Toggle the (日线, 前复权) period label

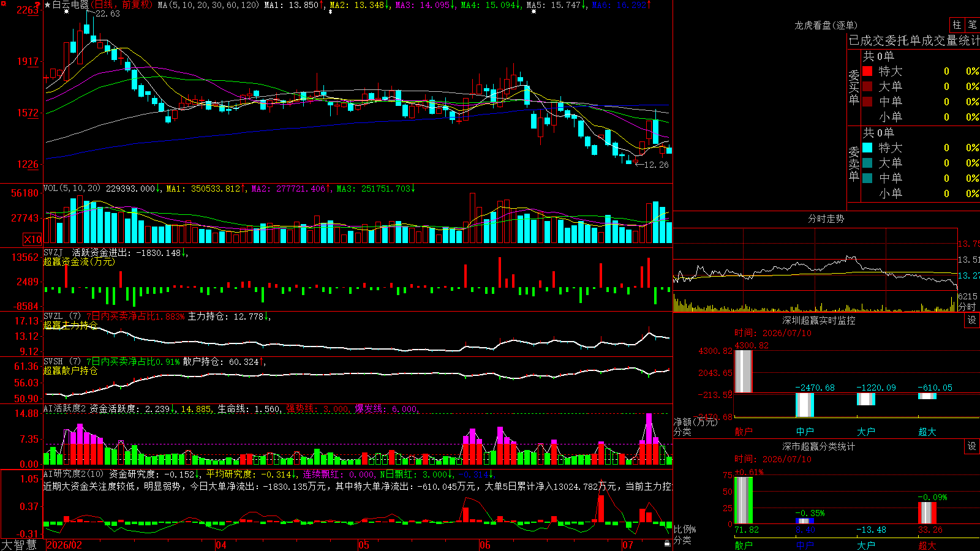(x=122, y=5)
